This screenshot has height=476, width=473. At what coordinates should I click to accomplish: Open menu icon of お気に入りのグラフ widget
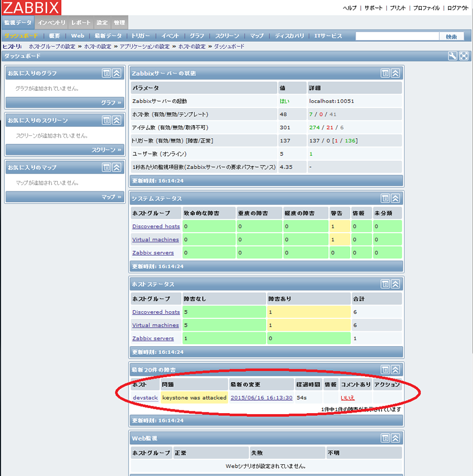click(106, 73)
